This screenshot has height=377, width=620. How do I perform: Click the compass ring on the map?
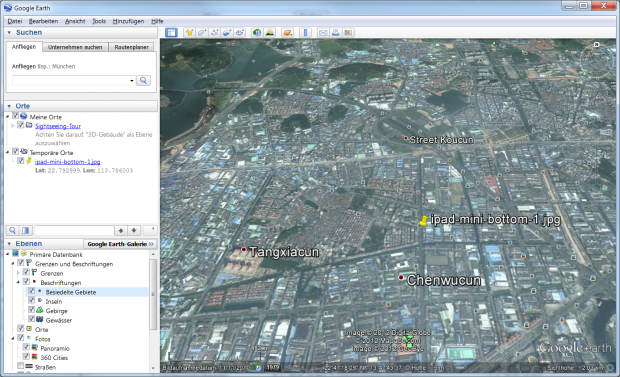(596, 61)
